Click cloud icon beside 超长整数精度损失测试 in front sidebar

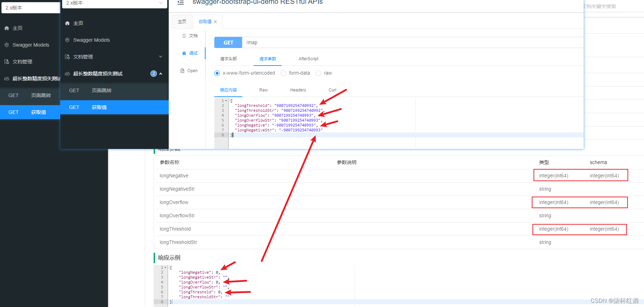coord(67,74)
